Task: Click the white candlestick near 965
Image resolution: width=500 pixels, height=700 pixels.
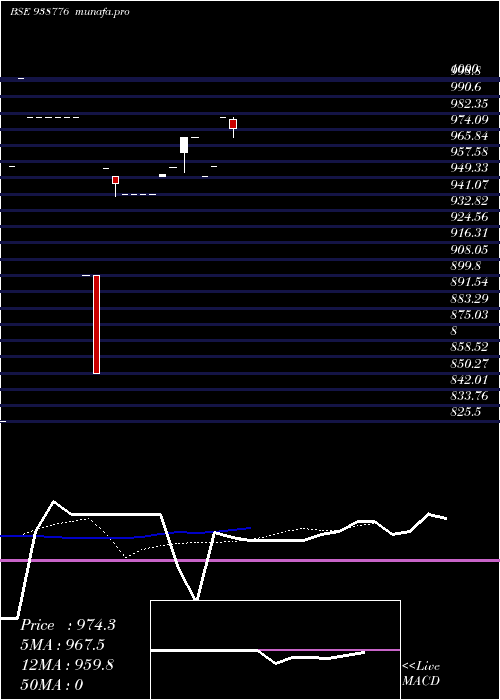Action: pyautogui.click(x=184, y=145)
